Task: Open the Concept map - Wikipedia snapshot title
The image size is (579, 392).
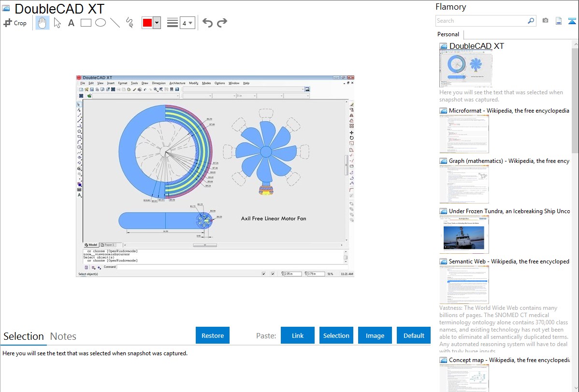Action: (x=509, y=360)
